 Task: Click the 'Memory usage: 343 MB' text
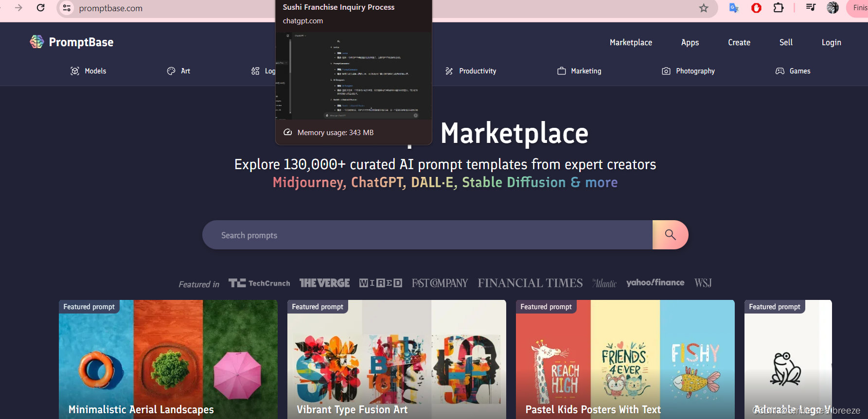point(336,132)
